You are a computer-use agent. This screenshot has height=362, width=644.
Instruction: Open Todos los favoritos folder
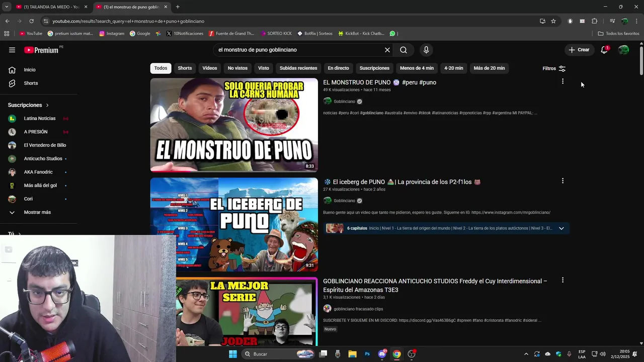click(618, 34)
